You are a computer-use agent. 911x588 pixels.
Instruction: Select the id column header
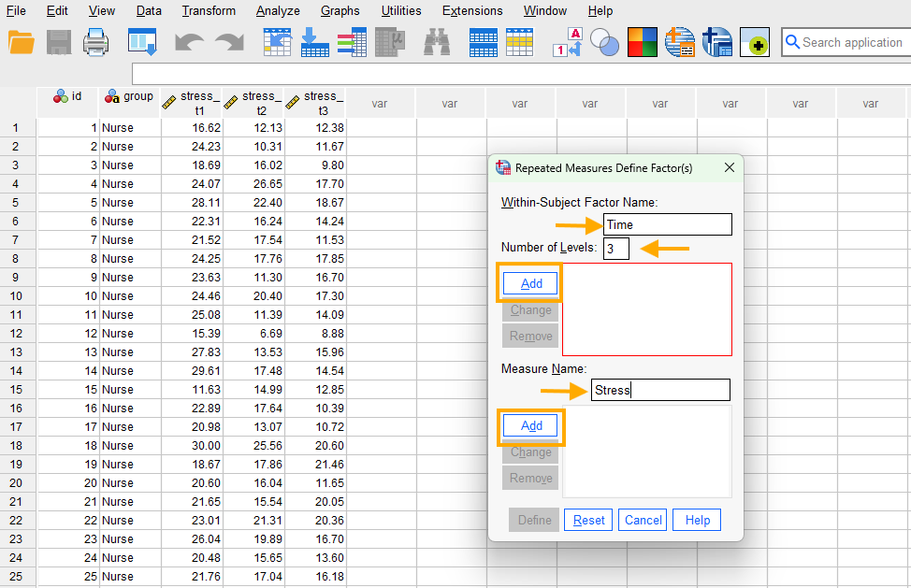pos(68,103)
